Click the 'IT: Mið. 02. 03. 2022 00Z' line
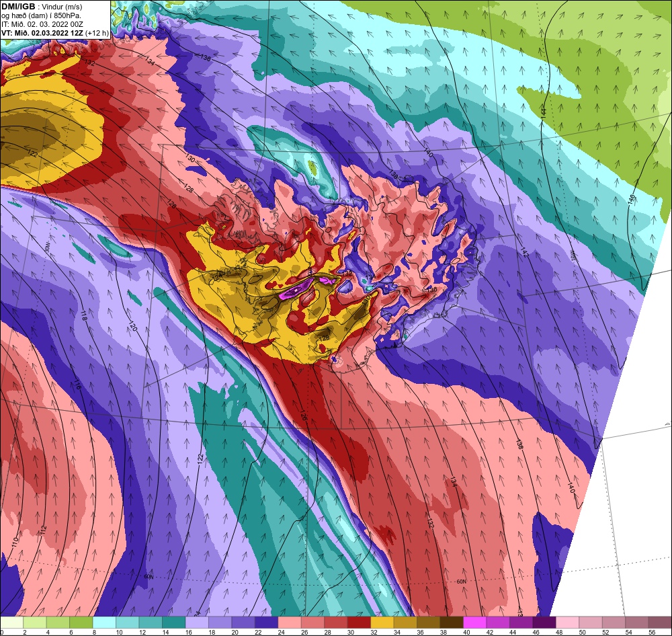The height and width of the screenshot is (636, 672). tap(42, 24)
